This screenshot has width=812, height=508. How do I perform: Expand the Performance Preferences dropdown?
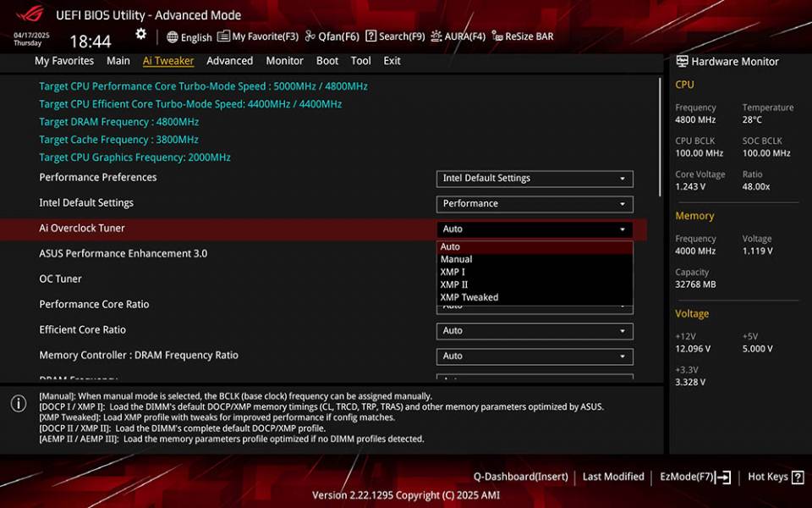click(x=535, y=179)
